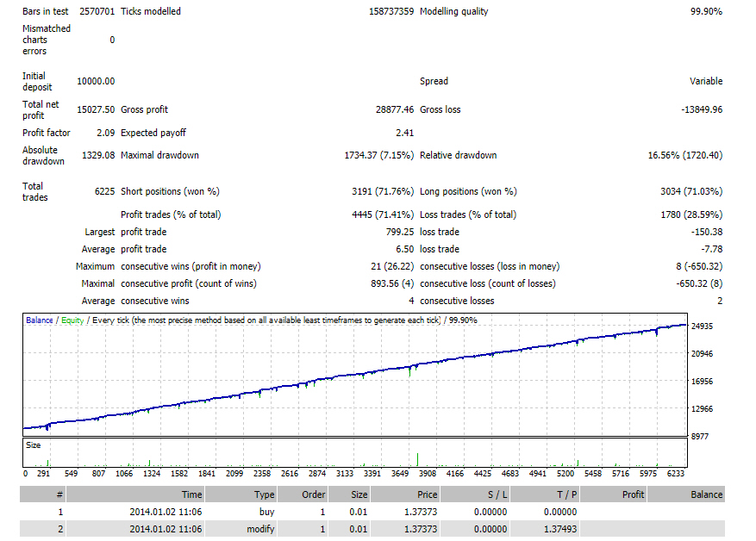
Task: Click the 3908 trade number axis label
Action: [428, 474]
